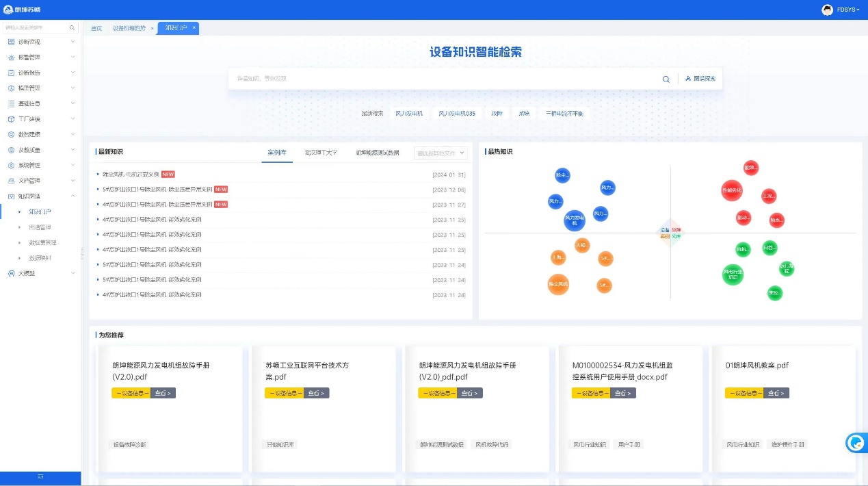
Task: Switch to the 首页 tab
Action: point(96,28)
